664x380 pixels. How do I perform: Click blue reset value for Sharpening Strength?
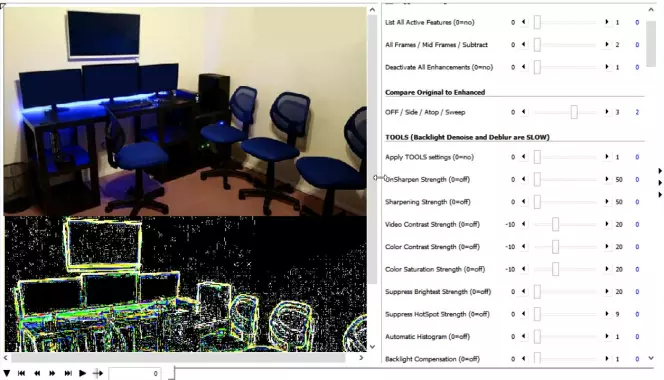[637, 202]
